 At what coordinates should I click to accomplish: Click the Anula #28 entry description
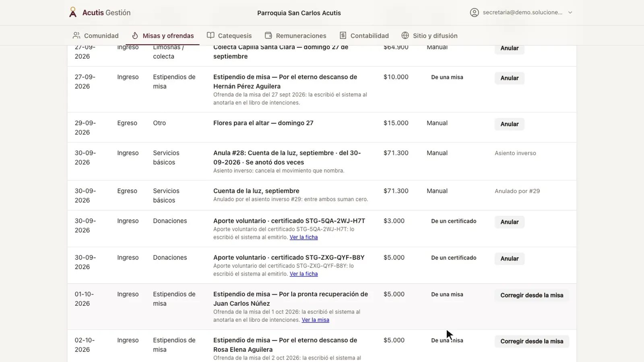tap(287, 158)
